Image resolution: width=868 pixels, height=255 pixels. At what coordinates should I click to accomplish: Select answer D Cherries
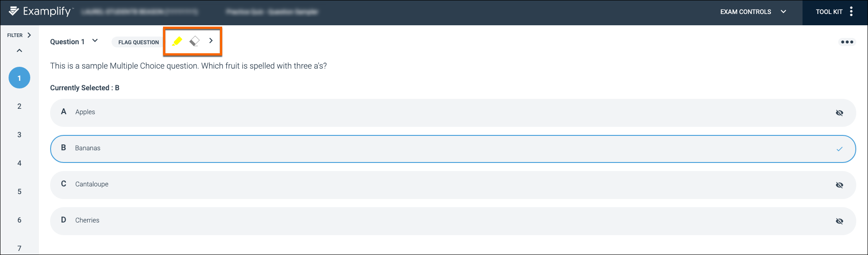pos(453,221)
